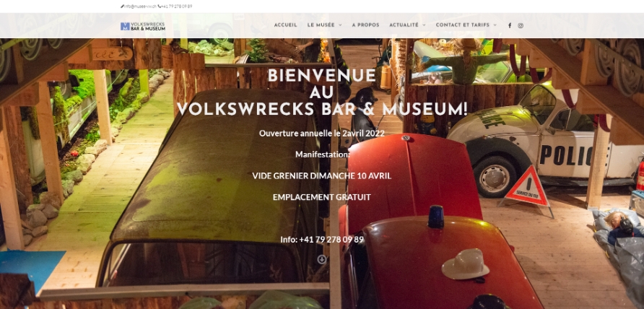
Task: Click the Volkswrecks Bar & Museum logo
Action: tap(143, 26)
